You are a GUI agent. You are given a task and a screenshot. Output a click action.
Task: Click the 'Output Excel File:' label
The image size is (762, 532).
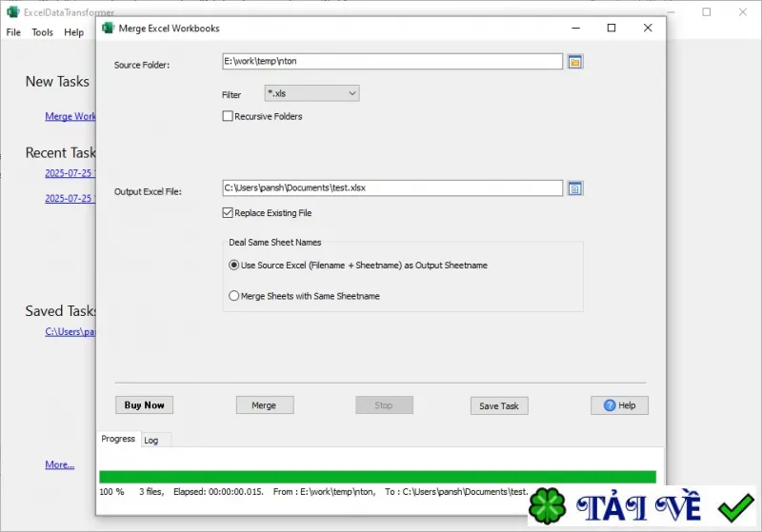(148, 191)
